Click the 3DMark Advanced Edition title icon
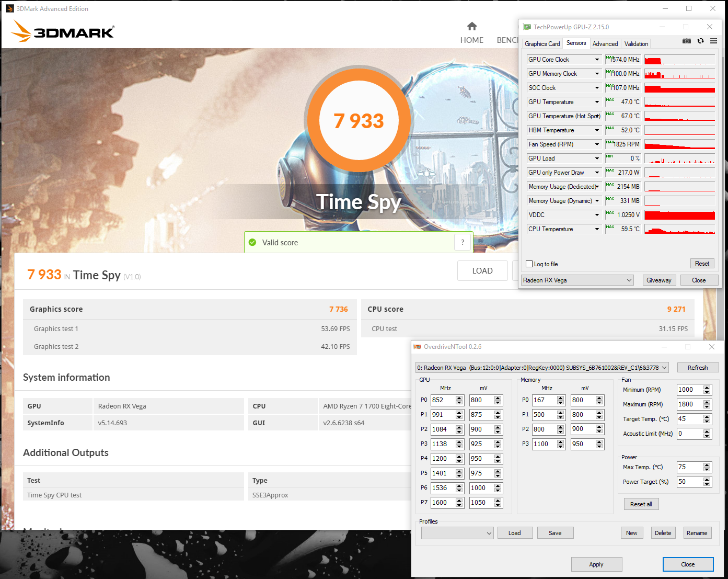 click(9, 8)
